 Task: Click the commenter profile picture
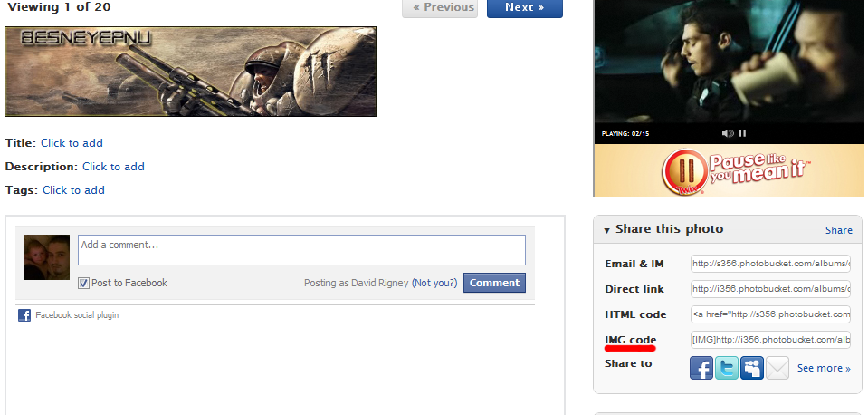pyautogui.click(x=47, y=257)
